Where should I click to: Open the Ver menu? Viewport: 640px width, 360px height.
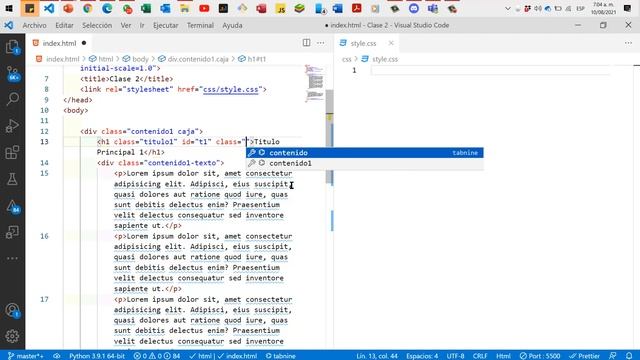coord(126,25)
